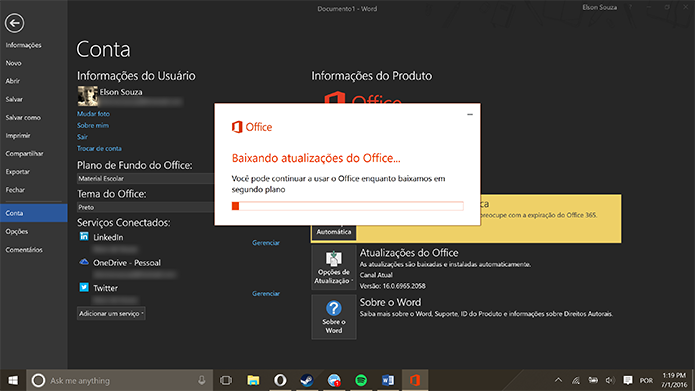
Task: Open the Windows Start menu
Action: 13,380
